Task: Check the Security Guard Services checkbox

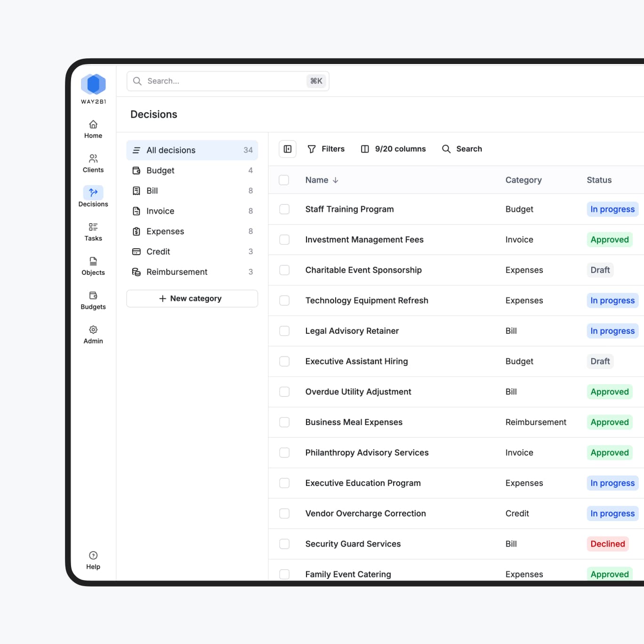Action: (284, 544)
